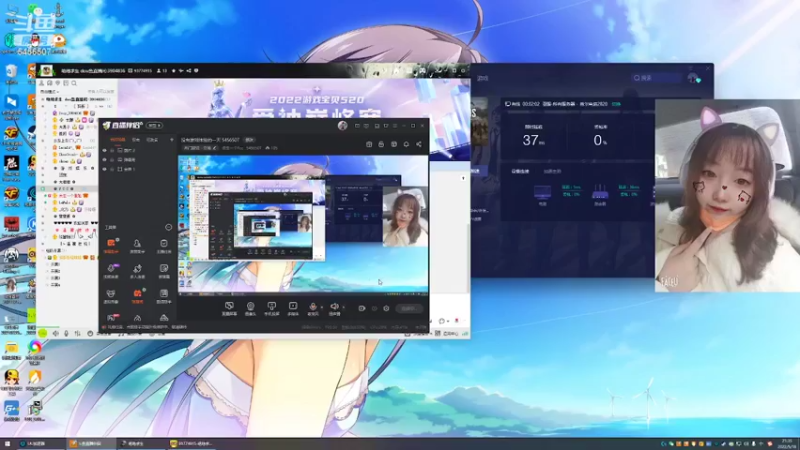Open the user avatar in accelerator window

click(692, 78)
